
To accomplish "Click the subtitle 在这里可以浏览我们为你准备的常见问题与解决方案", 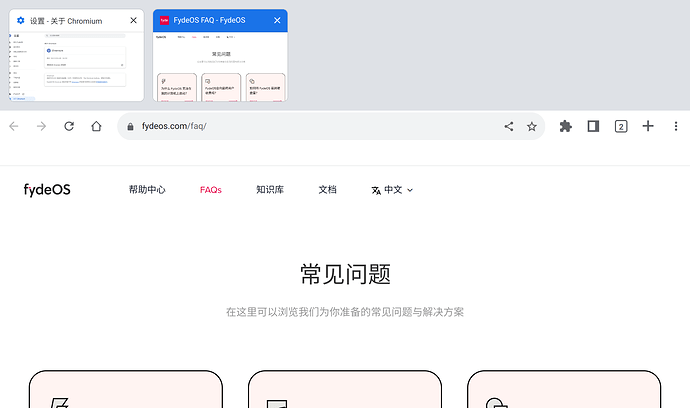I will [345, 312].
